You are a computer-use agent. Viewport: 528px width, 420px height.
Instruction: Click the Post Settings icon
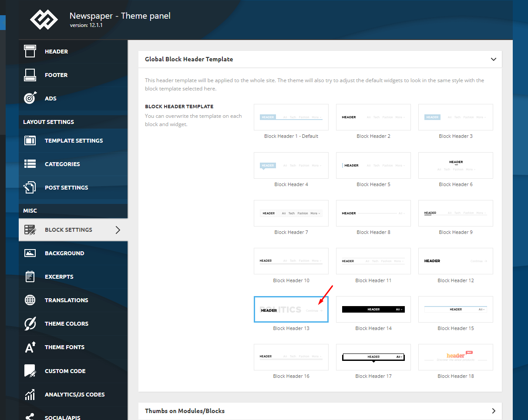(30, 187)
